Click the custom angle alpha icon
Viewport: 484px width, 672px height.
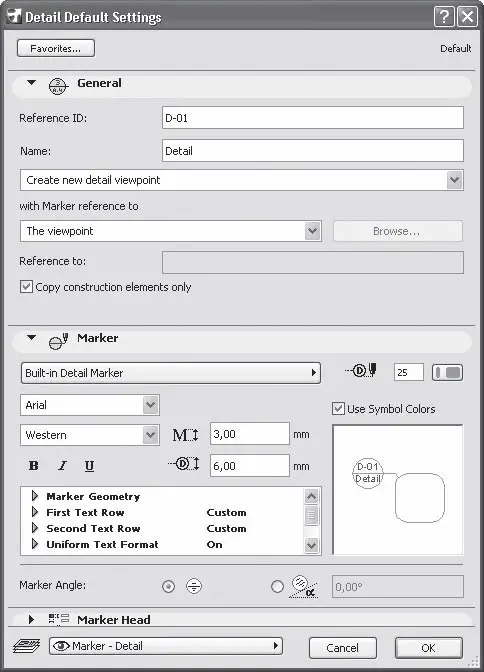pyautogui.click(x=304, y=586)
